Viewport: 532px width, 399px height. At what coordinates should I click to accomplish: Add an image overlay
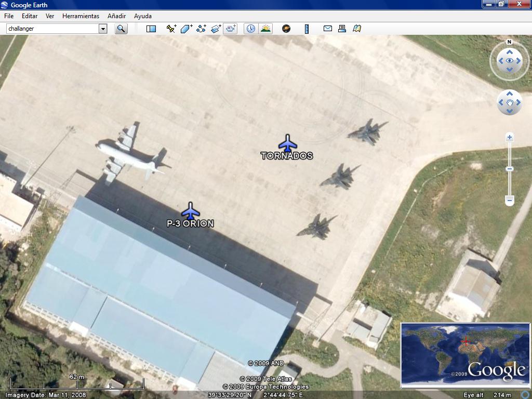[x=216, y=29]
